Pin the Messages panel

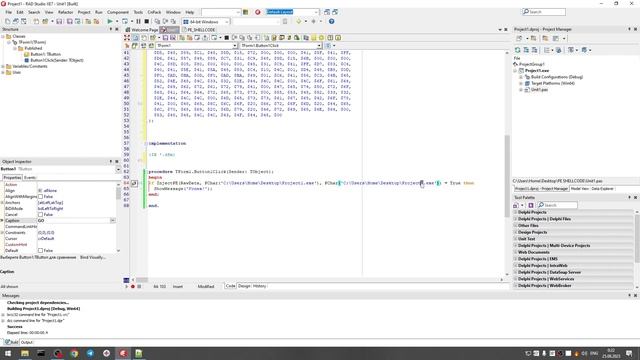pyautogui.click(x=629, y=296)
